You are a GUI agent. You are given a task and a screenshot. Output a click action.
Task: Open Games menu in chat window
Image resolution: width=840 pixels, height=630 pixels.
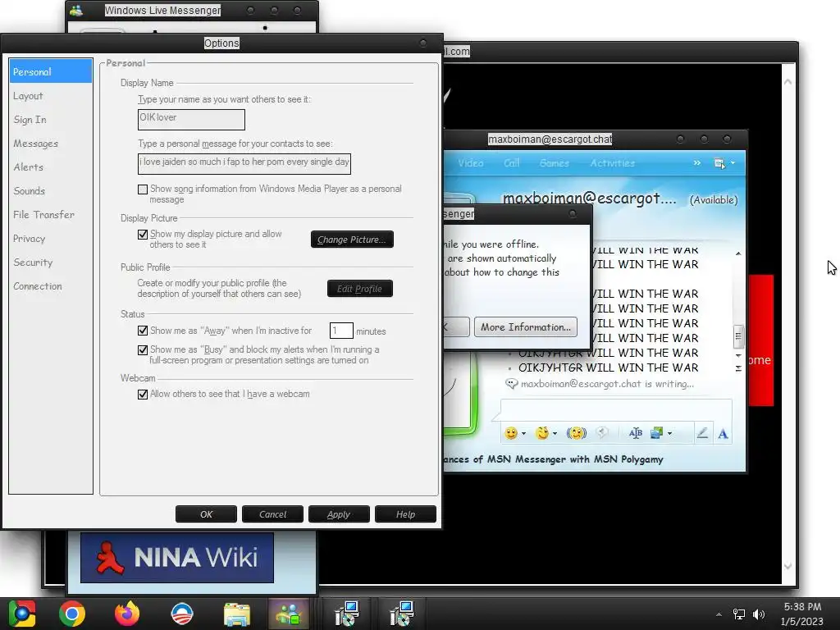point(554,163)
